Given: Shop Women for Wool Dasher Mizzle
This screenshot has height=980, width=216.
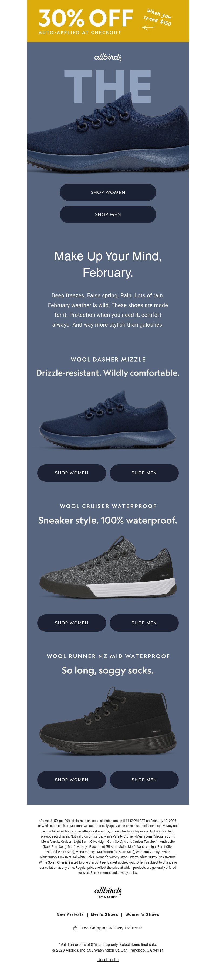Looking at the screenshot, I should 71,473.
